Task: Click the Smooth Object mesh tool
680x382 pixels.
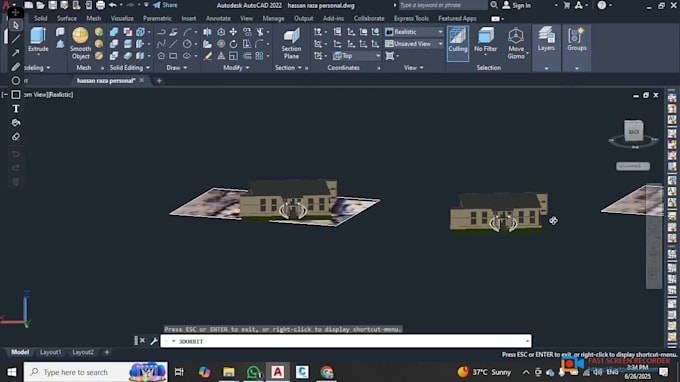Action: pyautogui.click(x=80, y=43)
